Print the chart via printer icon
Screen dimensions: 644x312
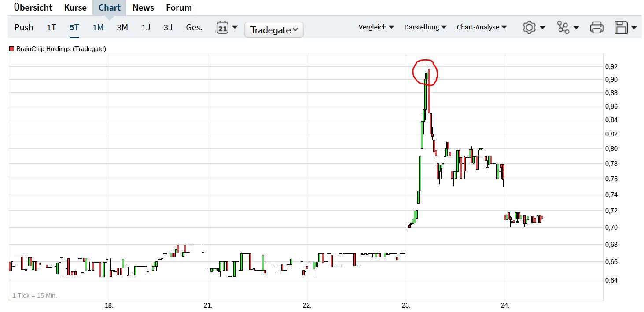(596, 27)
